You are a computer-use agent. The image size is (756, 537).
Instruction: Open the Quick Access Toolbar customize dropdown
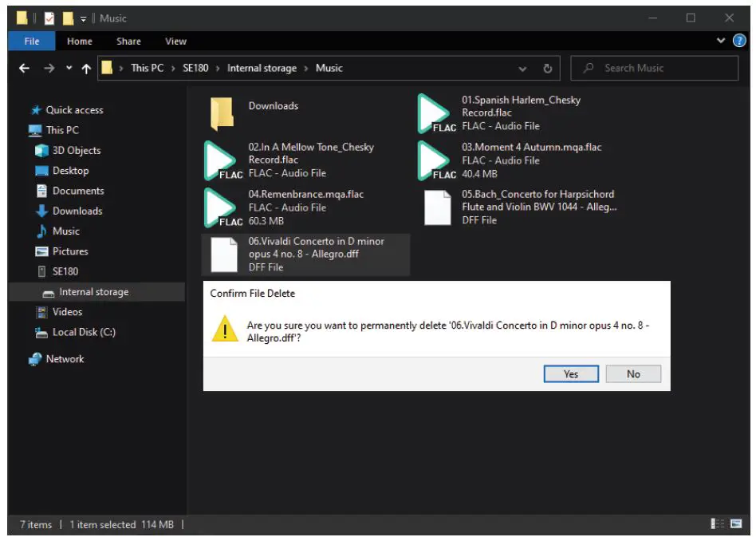point(84,19)
